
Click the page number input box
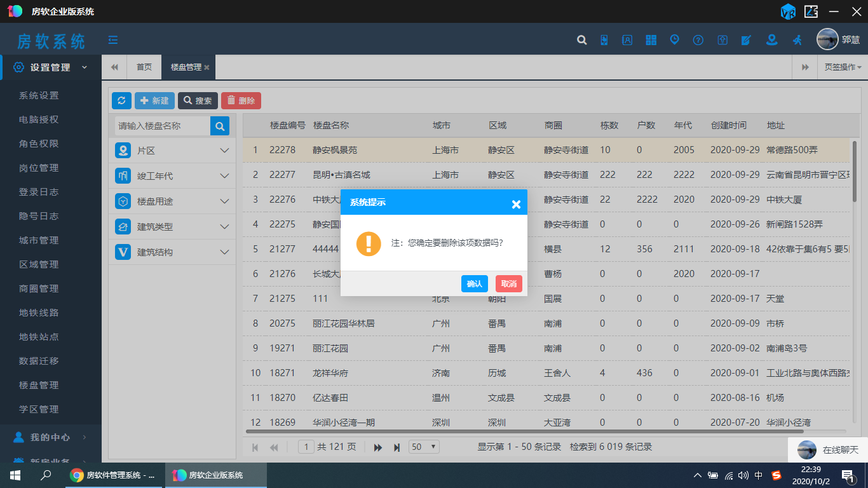306,447
